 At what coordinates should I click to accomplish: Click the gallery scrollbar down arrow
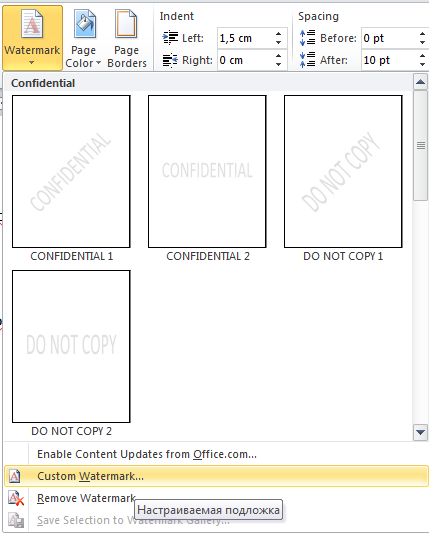[421, 432]
